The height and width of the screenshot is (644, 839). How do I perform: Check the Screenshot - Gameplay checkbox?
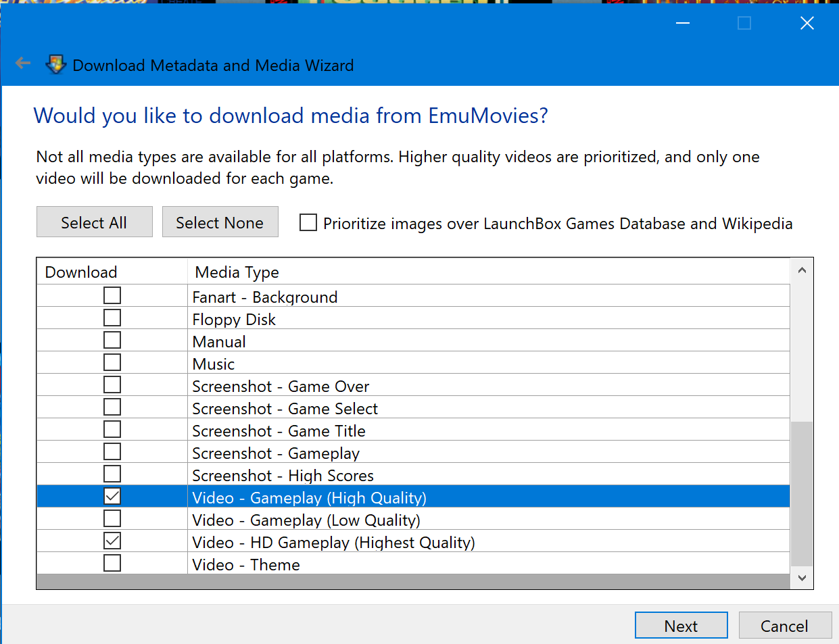112,452
